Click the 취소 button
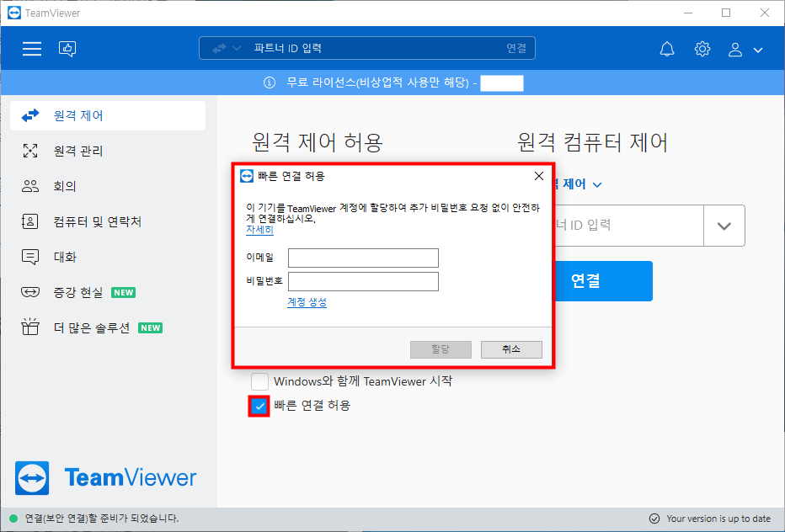Image resolution: width=785 pixels, height=532 pixels. [511, 349]
